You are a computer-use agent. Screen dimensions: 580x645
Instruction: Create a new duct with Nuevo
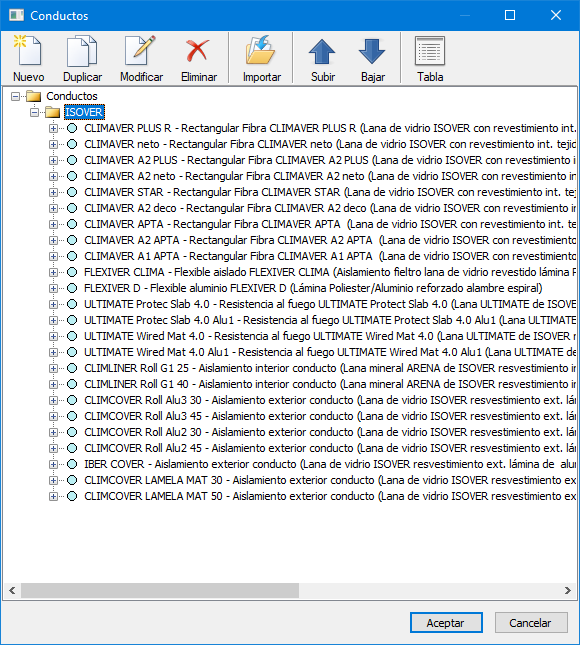pyautogui.click(x=28, y=59)
